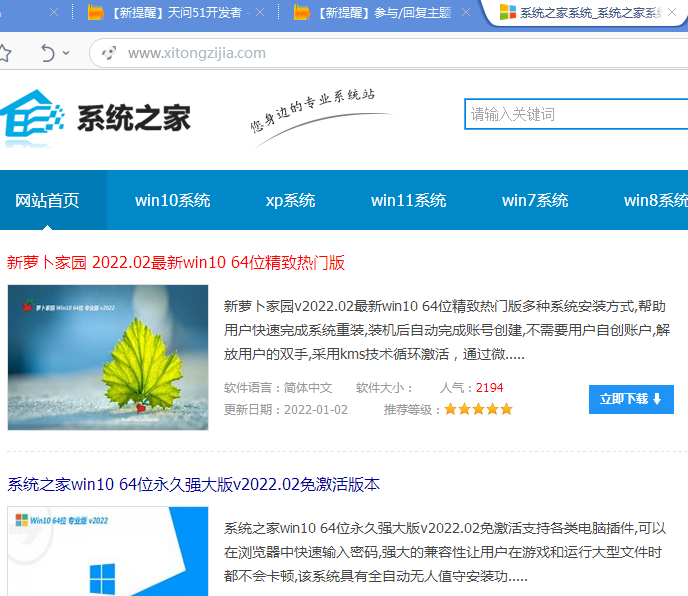Click the 系统之家win10 永久强大版 description paragraph
This screenshot has height=596, width=688.
click(x=445, y=552)
